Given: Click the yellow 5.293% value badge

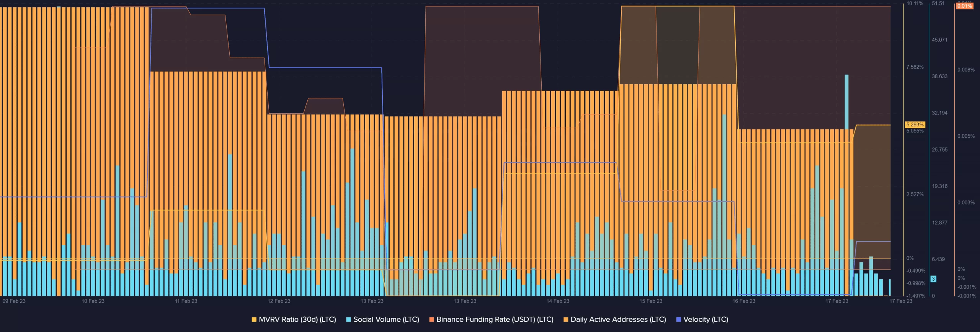Looking at the screenshot, I should [915, 124].
